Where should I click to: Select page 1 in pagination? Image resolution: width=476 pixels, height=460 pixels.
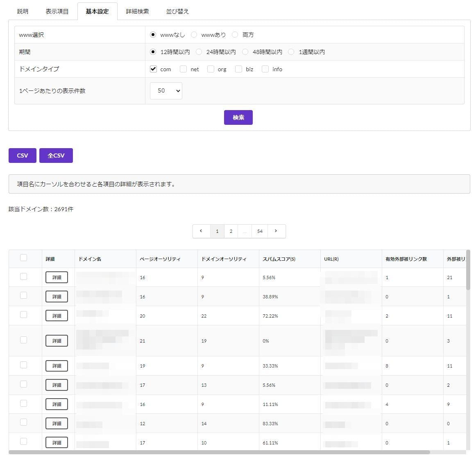pyautogui.click(x=217, y=231)
